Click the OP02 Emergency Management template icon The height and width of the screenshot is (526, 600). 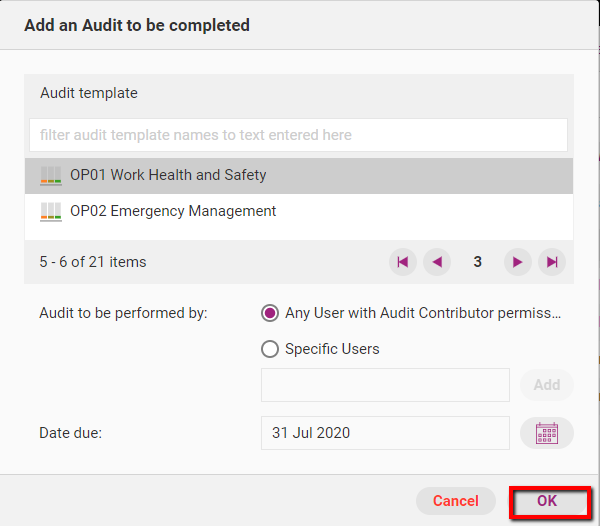51,211
